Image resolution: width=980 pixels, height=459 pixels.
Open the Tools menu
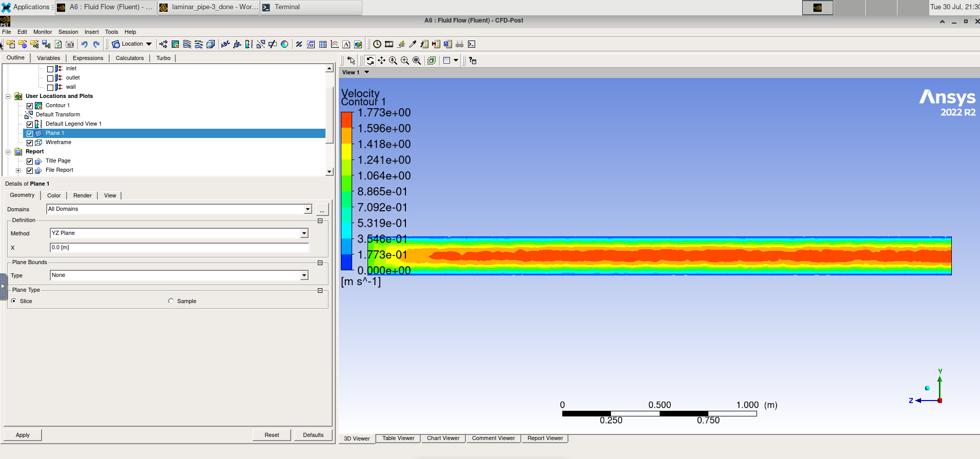(x=112, y=32)
